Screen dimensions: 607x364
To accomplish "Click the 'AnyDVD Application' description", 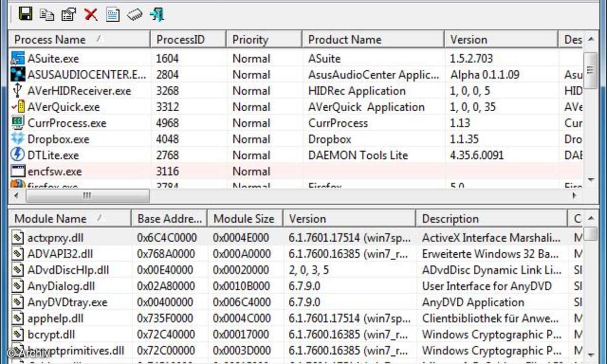I will 473,302.
